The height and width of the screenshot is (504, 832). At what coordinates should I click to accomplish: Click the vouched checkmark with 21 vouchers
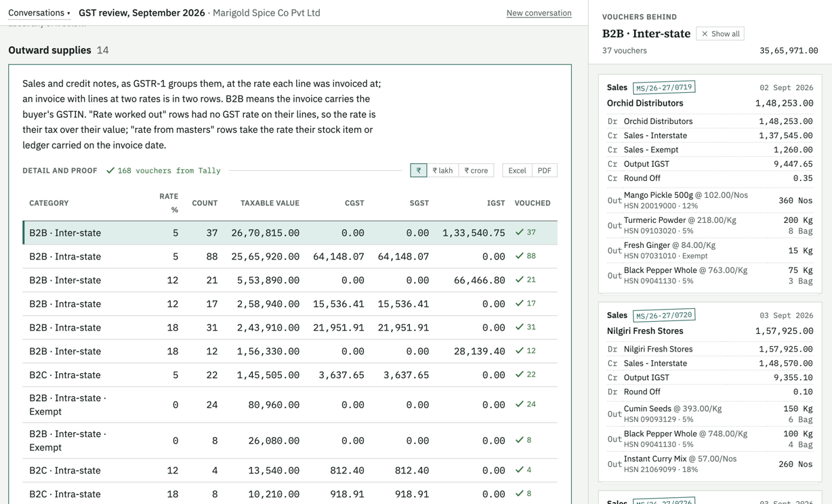(526, 280)
